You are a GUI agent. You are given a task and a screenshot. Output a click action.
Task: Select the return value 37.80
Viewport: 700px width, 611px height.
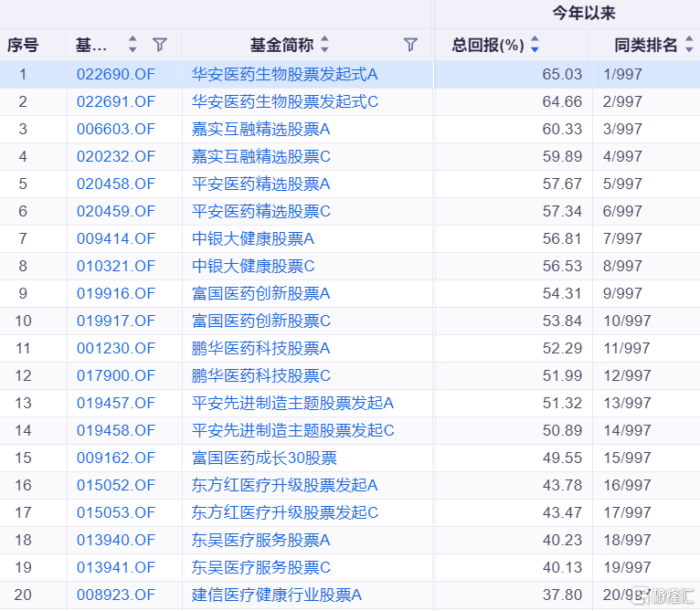click(x=562, y=595)
